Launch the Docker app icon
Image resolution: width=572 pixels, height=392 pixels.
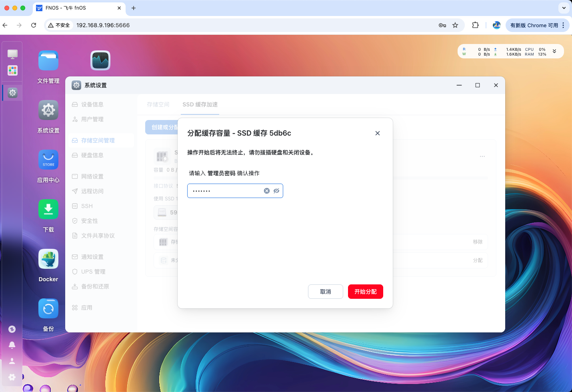pos(48,259)
